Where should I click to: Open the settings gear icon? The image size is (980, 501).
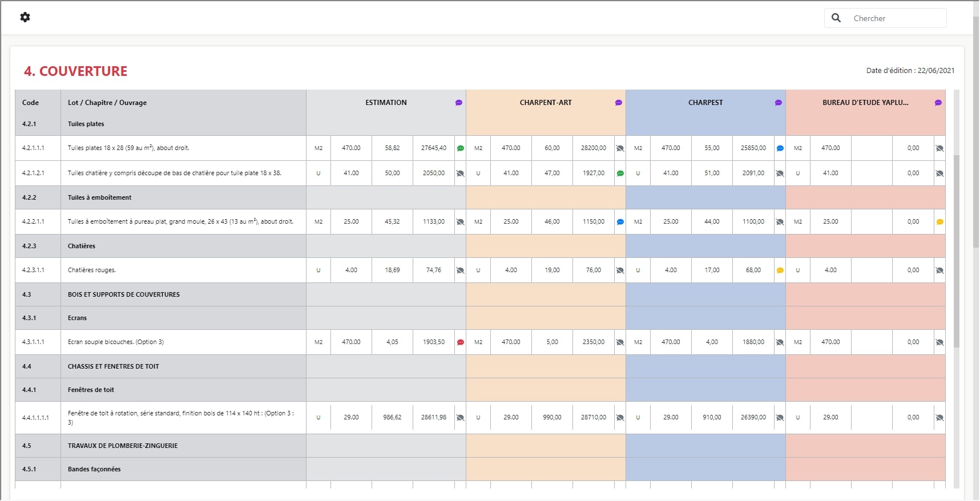pyautogui.click(x=25, y=17)
